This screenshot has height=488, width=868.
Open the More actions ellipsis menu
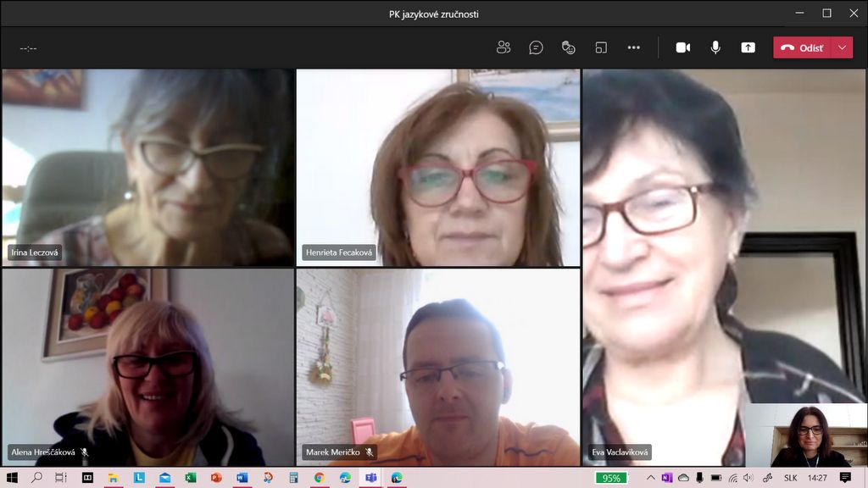click(x=634, y=47)
